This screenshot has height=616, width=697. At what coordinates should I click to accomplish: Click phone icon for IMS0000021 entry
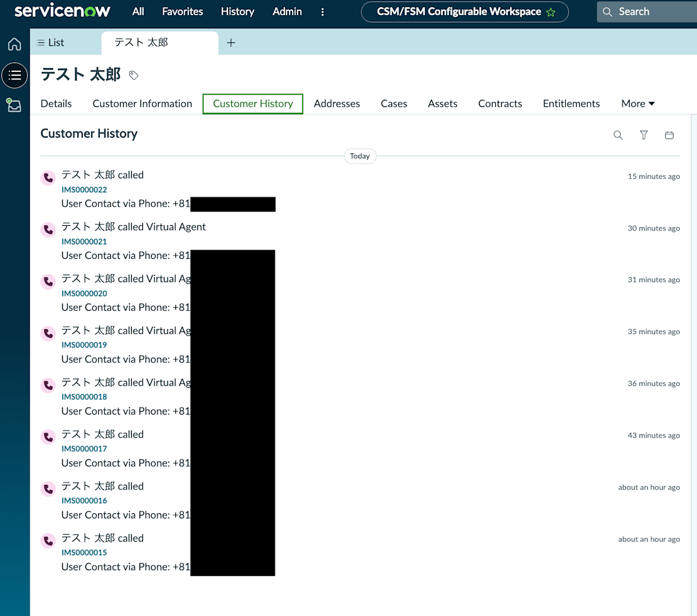[x=48, y=229]
